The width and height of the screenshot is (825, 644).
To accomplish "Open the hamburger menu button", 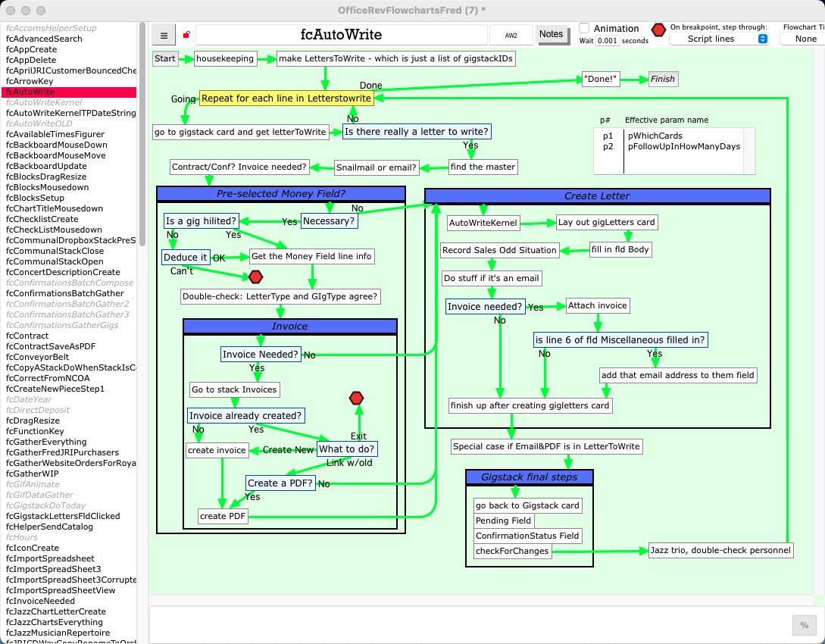I will click(x=164, y=35).
